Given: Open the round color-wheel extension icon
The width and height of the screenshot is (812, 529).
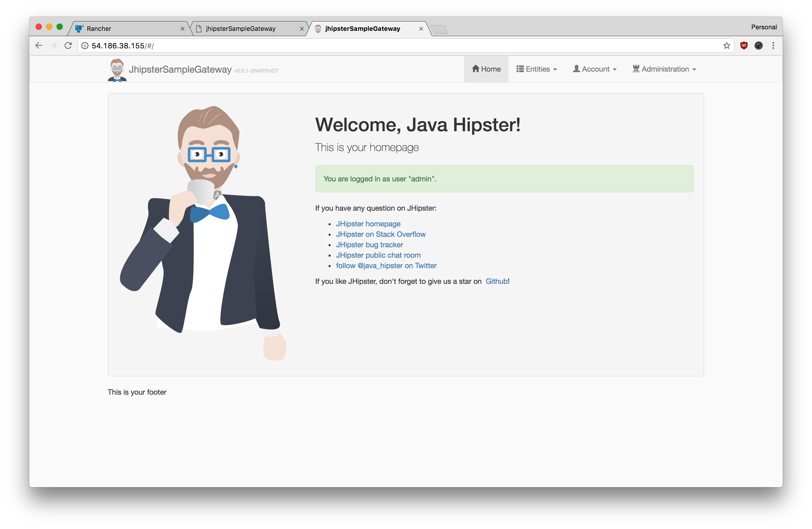Looking at the screenshot, I should [758, 45].
